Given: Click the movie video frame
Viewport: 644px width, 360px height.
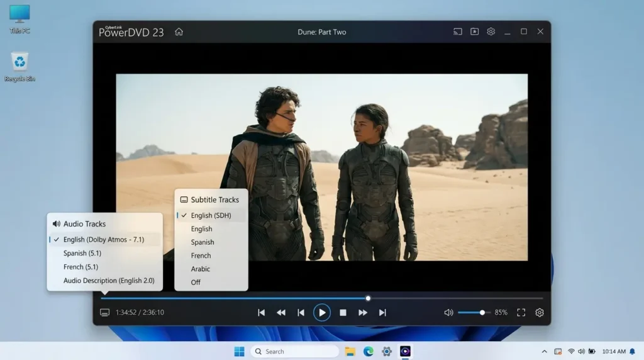Looking at the screenshot, I should [321, 167].
